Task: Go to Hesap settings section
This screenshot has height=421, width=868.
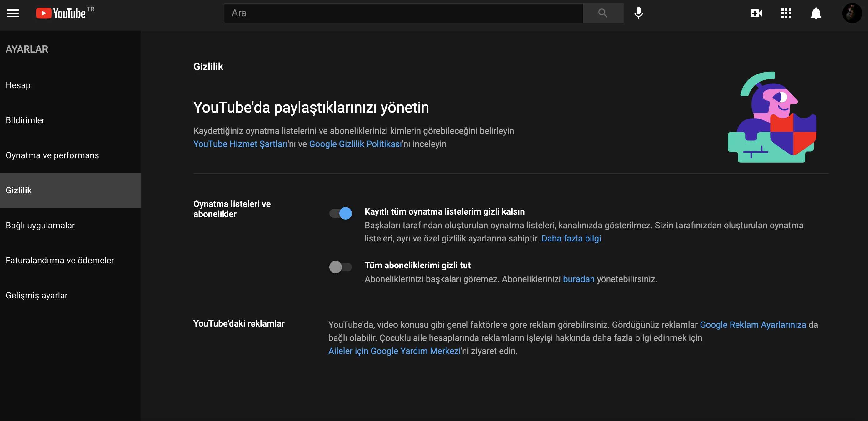Action: click(x=18, y=85)
